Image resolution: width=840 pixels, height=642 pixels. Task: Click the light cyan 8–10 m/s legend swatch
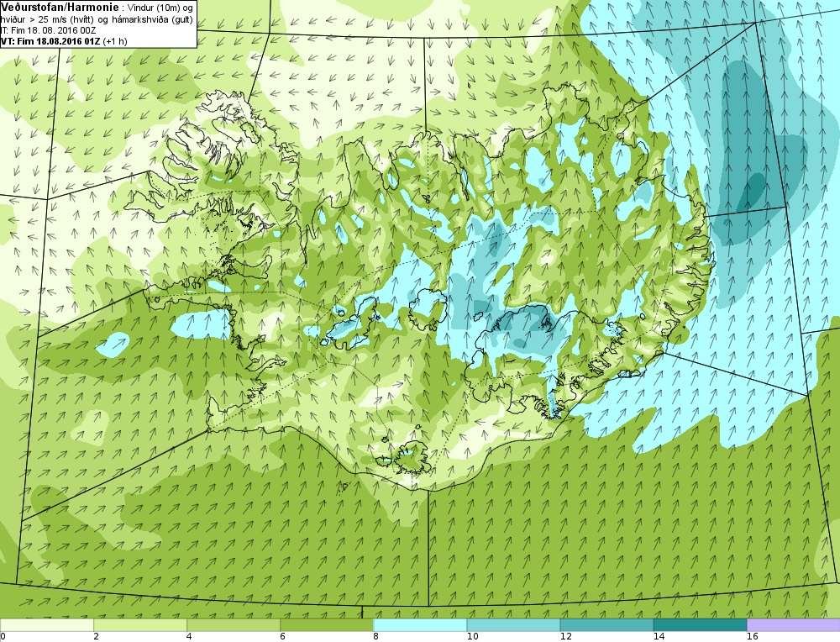coord(420,625)
